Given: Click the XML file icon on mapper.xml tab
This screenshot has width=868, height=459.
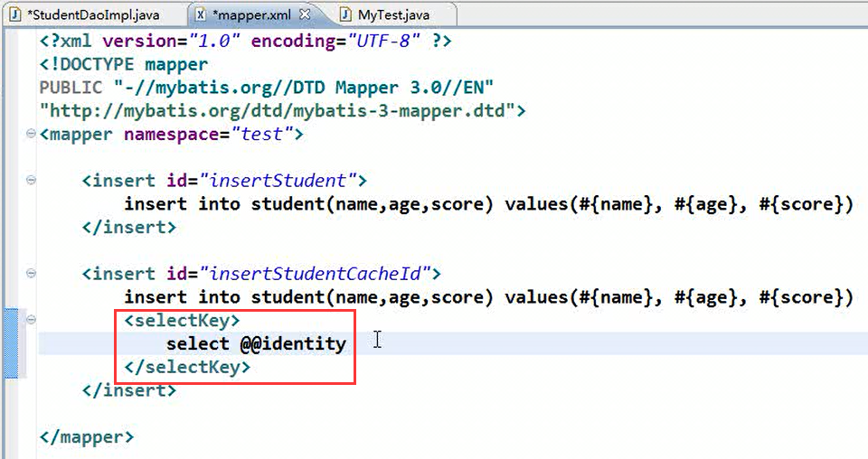Looking at the screenshot, I should [x=202, y=15].
